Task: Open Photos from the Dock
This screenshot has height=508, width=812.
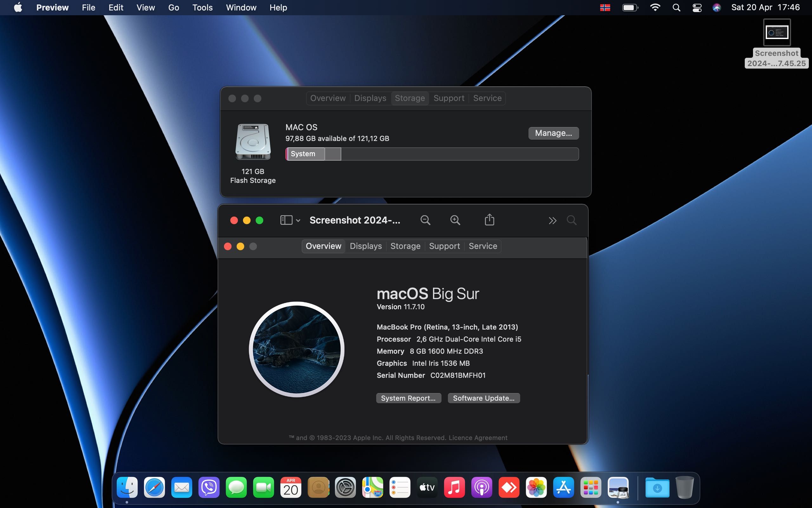Action: [x=536, y=487]
